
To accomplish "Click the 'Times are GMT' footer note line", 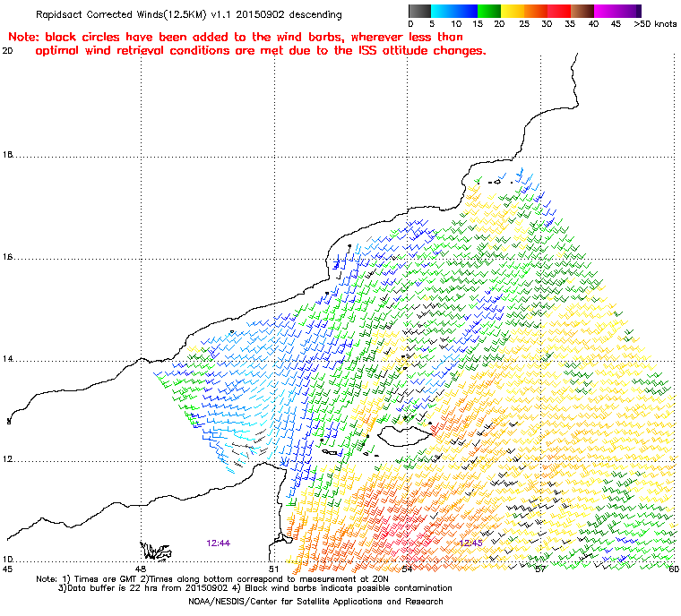I will coord(212,579).
